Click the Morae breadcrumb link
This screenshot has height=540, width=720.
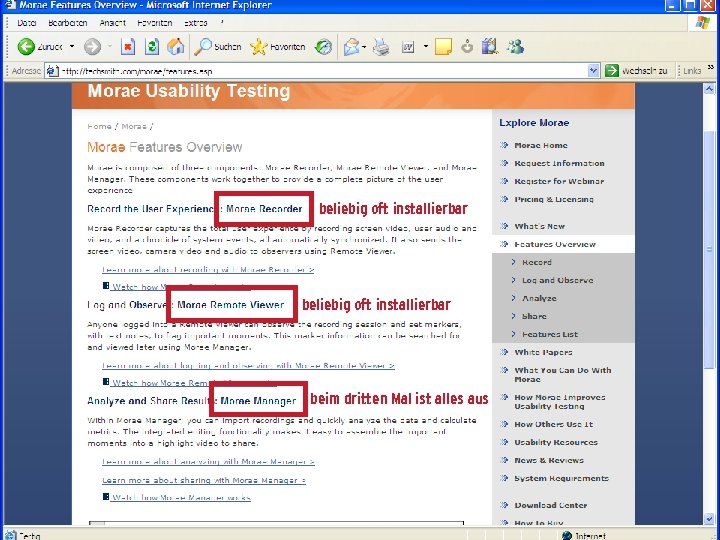click(x=134, y=126)
